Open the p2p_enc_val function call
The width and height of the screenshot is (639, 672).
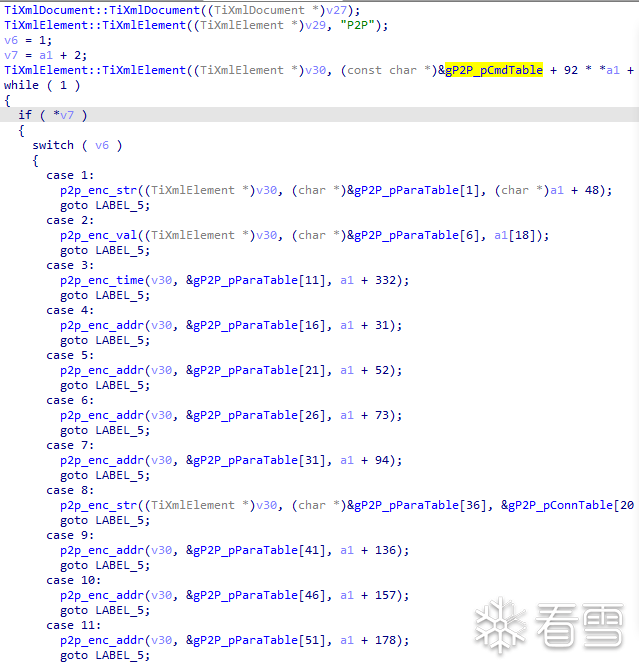[x=98, y=235]
